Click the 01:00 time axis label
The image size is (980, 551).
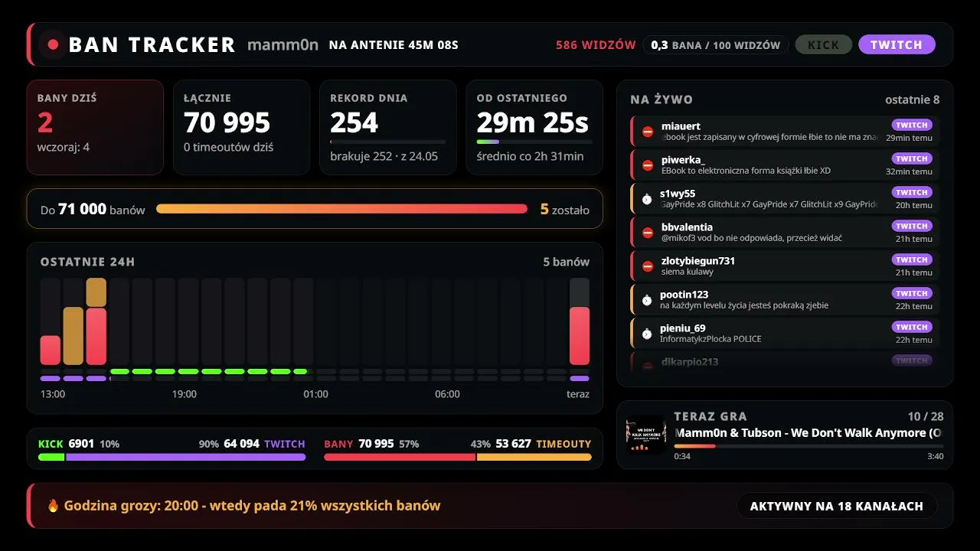[316, 394]
